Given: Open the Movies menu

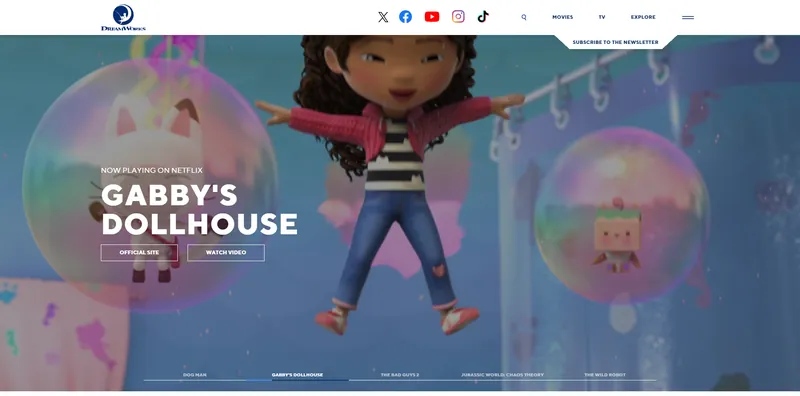Looking at the screenshot, I should (x=563, y=17).
